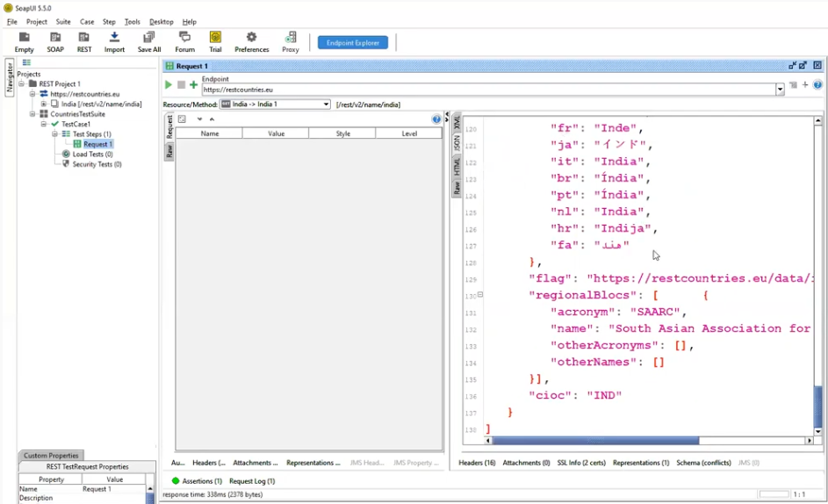Collapse TestCase1 node
The image size is (828, 504).
(43, 124)
